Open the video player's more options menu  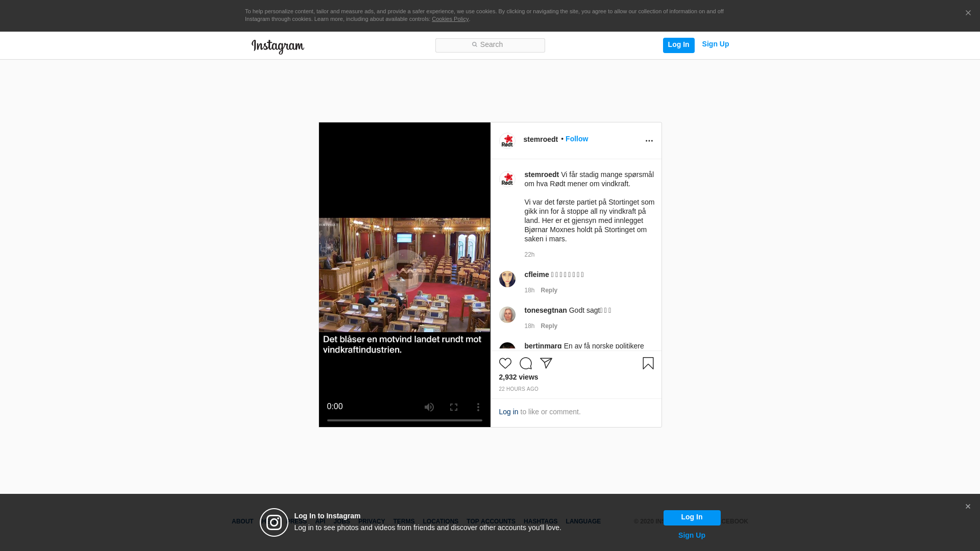(478, 407)
